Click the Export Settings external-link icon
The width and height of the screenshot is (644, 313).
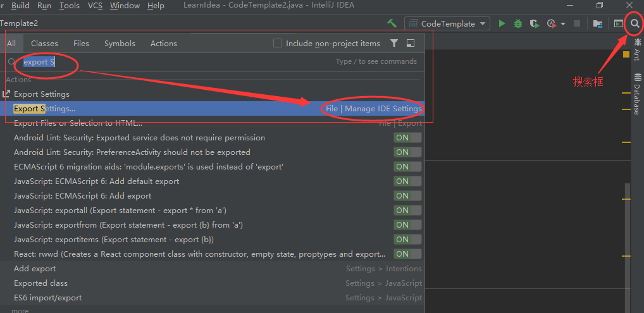[6, 94]
